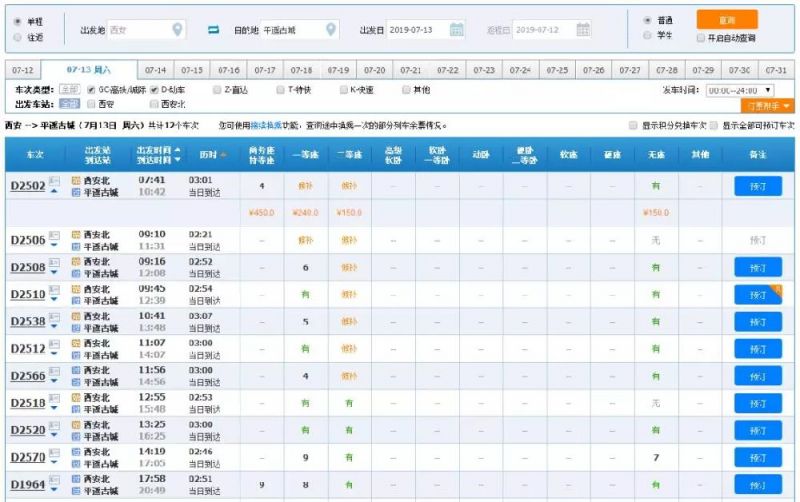This screenshot has width=800, height=502.
Task: Expand price details arrow for D2508
Action: click(54, 272)
